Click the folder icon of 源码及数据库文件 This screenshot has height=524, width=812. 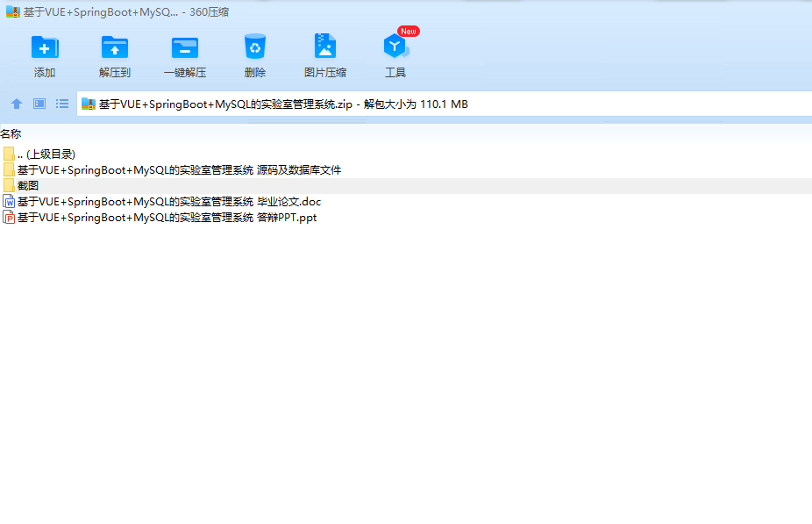pos(9,169)
